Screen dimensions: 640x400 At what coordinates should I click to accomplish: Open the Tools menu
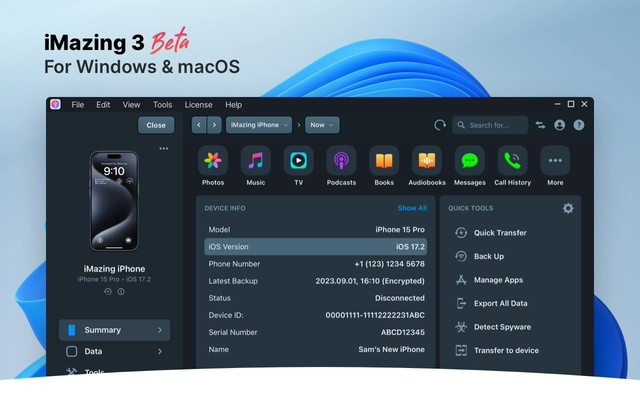[x=162, y=105]
